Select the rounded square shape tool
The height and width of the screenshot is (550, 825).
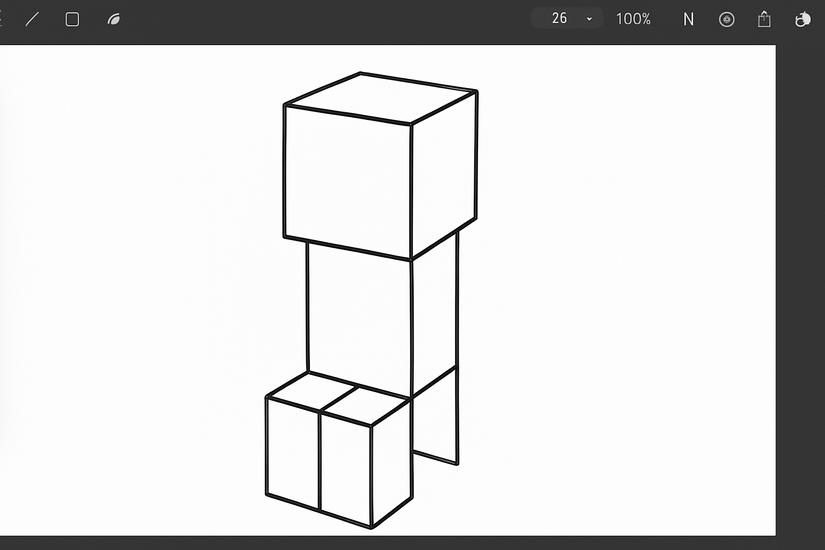coord(72,19)
